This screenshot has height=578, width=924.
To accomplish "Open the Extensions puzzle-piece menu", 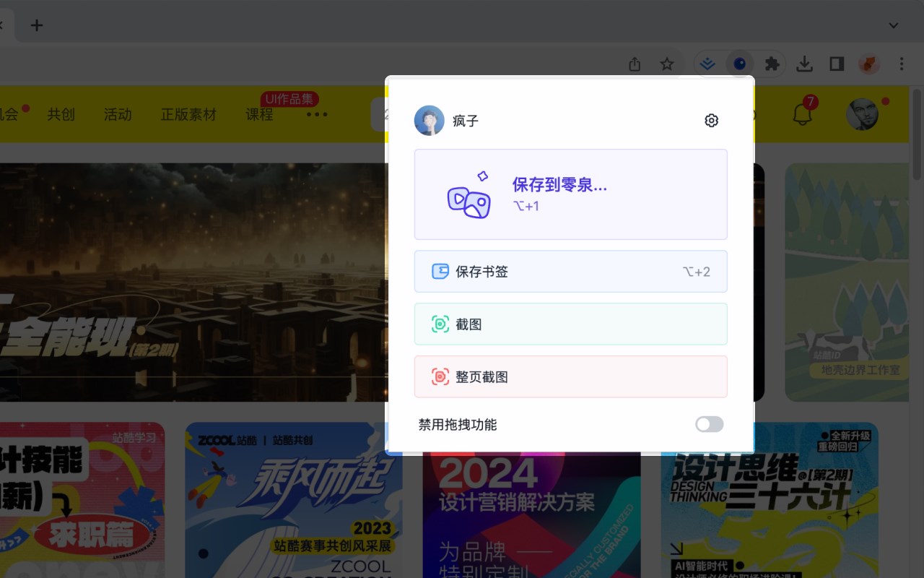I will point(772,64).
